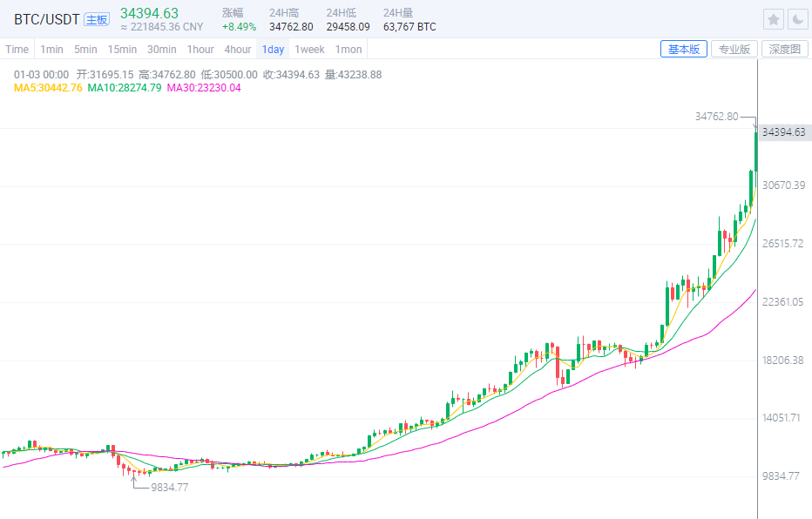Select the 基本版 chart mode
Viewport: 812px width, 519px height.
click(684, 49)
